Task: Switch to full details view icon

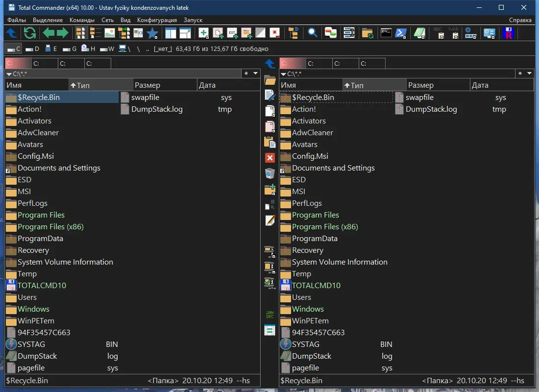Action: tap(95, 33)
